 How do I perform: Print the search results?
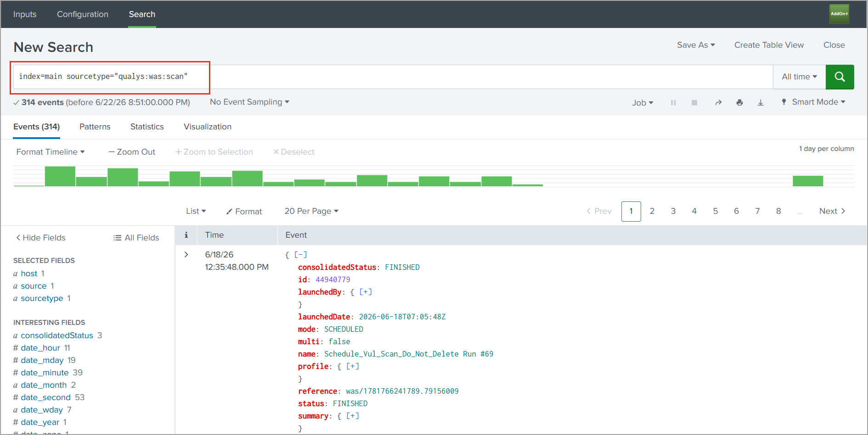tap(739, 103)
